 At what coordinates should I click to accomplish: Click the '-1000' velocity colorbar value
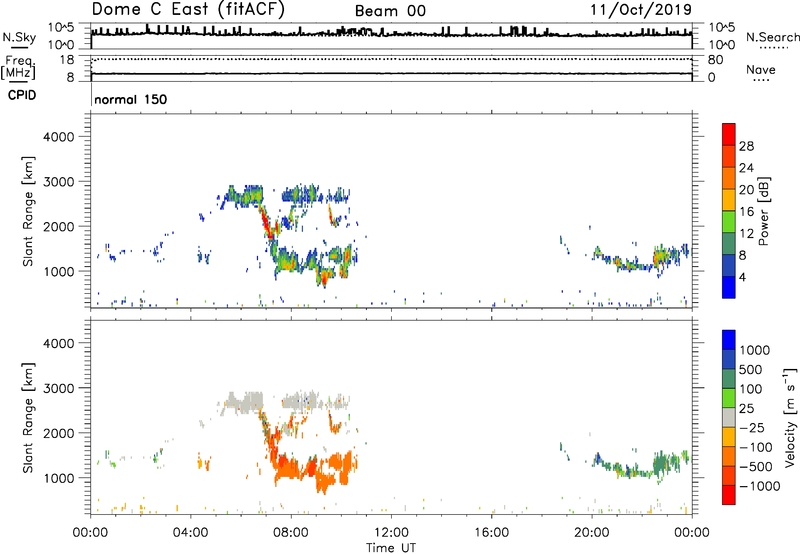(x=759, y=486)
